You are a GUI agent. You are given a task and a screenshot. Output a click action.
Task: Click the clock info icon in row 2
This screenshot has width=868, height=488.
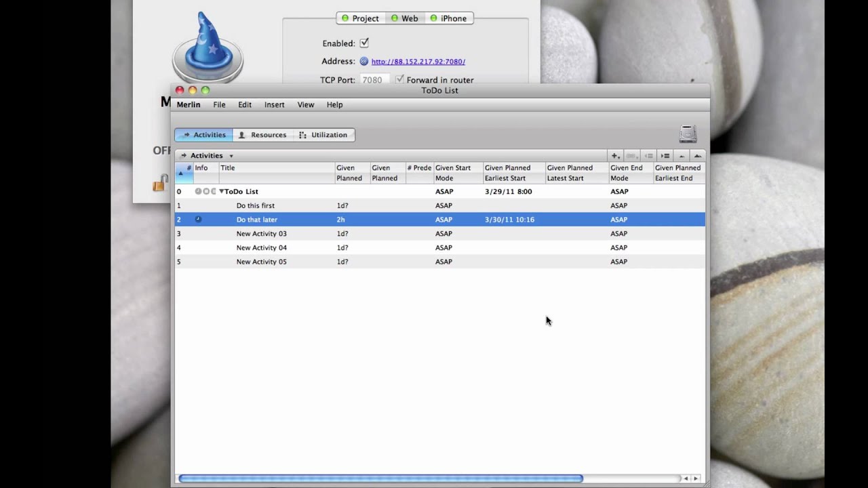click(198, 220)
